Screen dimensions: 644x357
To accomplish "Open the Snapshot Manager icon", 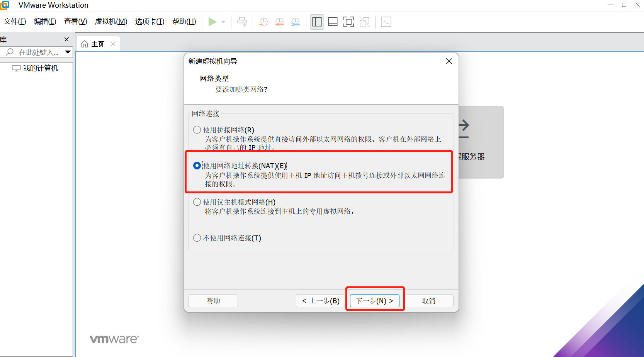I will click(x=295, y=22).
